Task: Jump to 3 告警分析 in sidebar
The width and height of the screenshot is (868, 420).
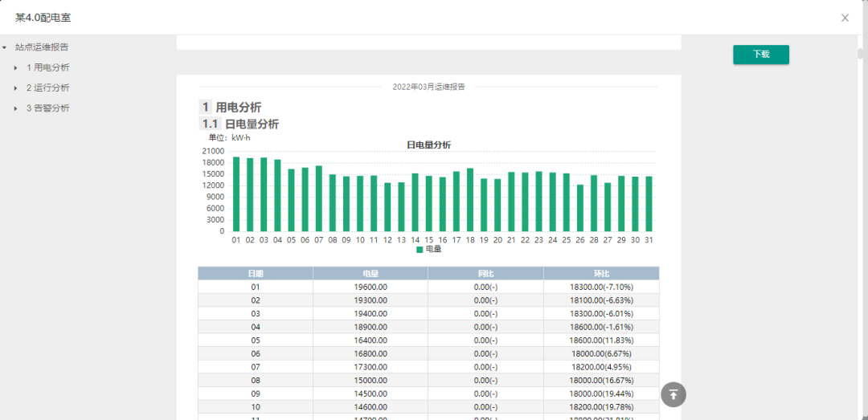Action: (47, 108)
